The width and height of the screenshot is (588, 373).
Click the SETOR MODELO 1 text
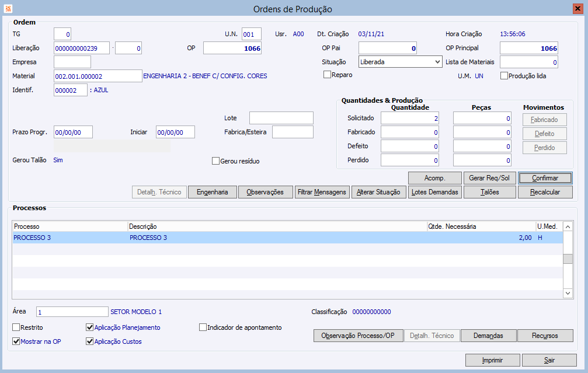click(136, 312)
